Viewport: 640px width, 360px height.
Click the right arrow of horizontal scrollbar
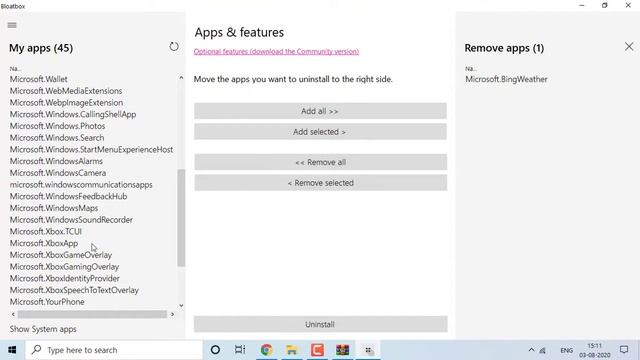tap(172, 314)
